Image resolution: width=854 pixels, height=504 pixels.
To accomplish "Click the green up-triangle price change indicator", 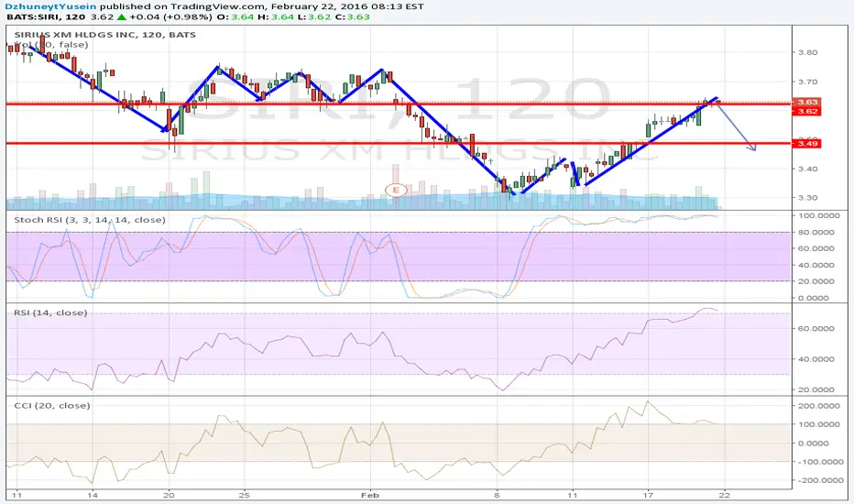I will tap(122, 16).
